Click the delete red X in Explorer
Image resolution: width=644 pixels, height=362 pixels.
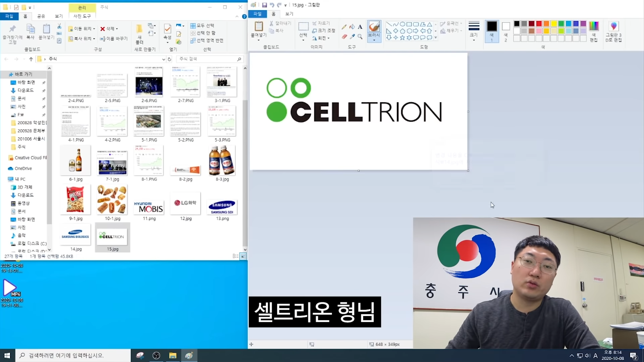click(103, 29)
